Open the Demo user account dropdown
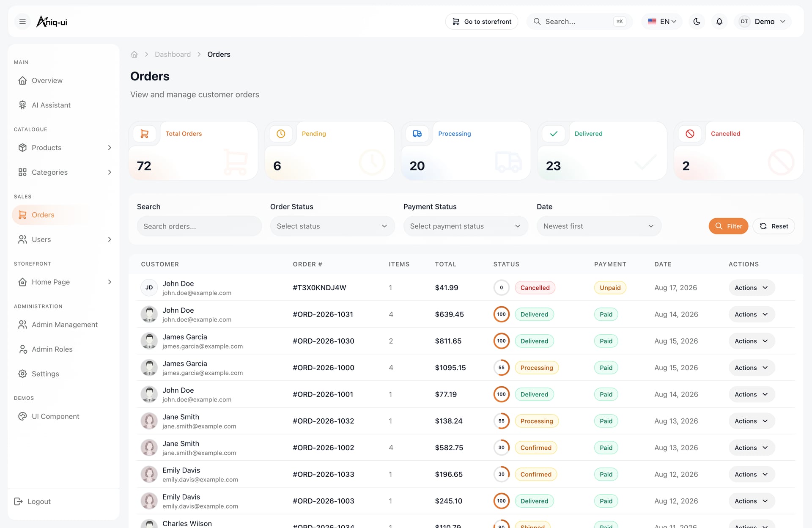 pyautogui.click(x=763, y=22)
